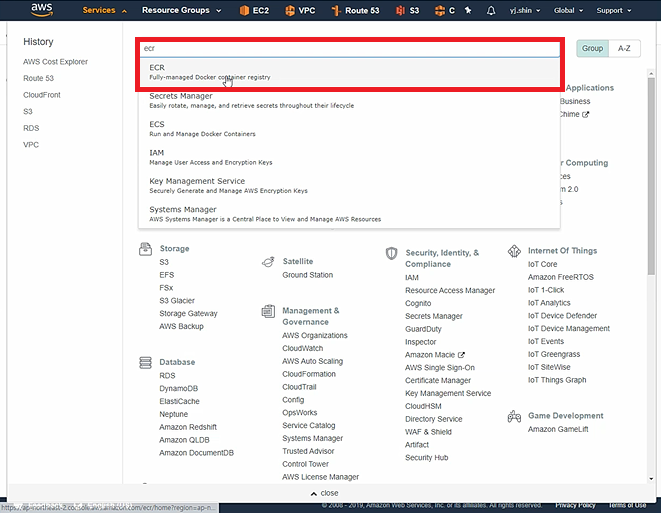Screen dimensions: 661x513
Task: Open Ground Station service
Action: pos(307,275)
